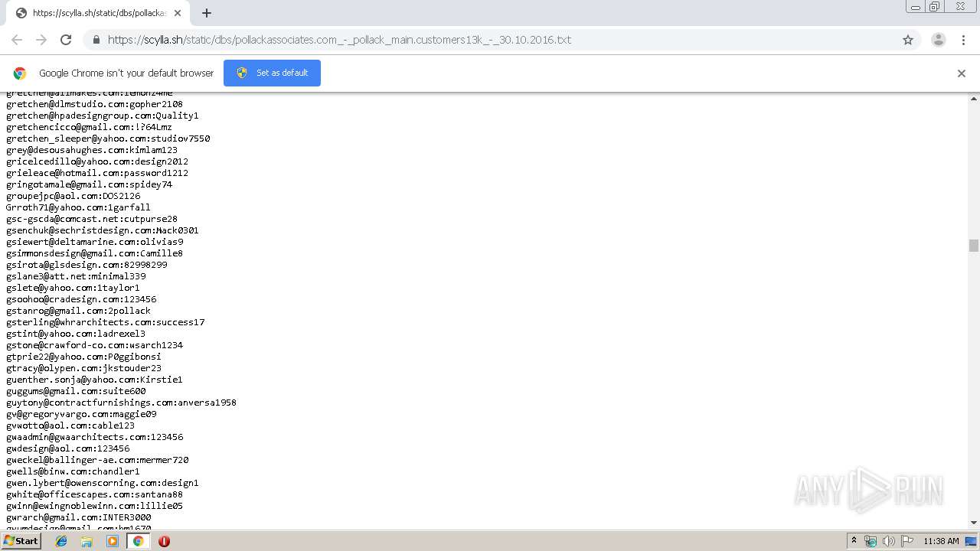Click the browser forward arrow
This screenshot has height=551, width=980.
[x=41, y=40]
